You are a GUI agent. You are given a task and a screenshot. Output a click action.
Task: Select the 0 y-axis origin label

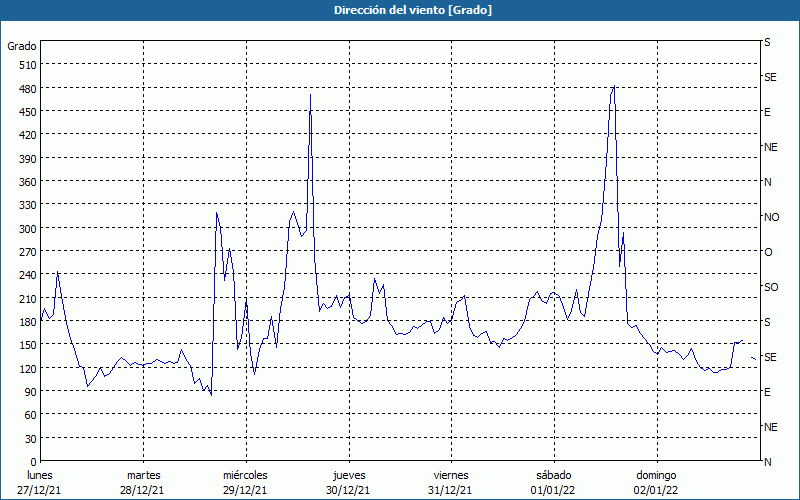(34, 462)
